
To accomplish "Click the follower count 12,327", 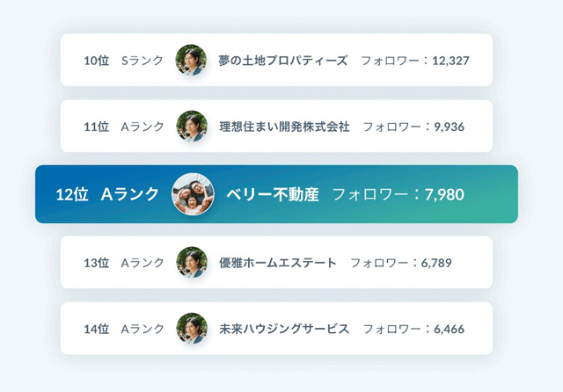I will point(450,61).
